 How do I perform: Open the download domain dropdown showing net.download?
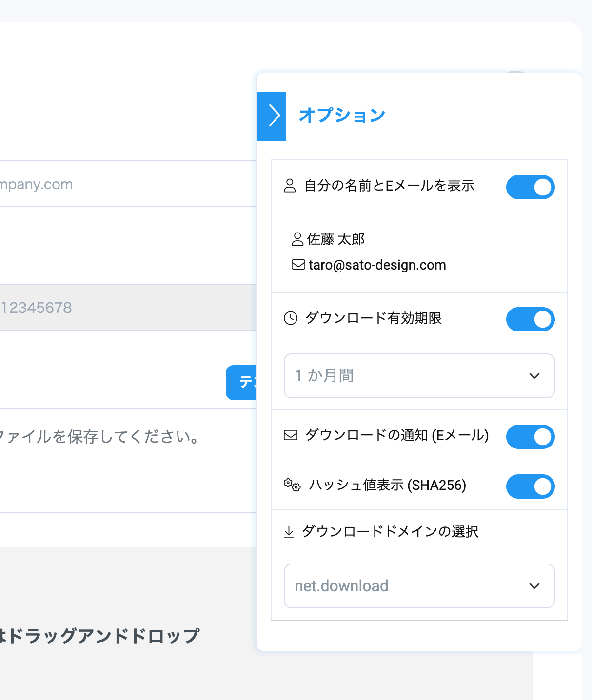point(419,586)
